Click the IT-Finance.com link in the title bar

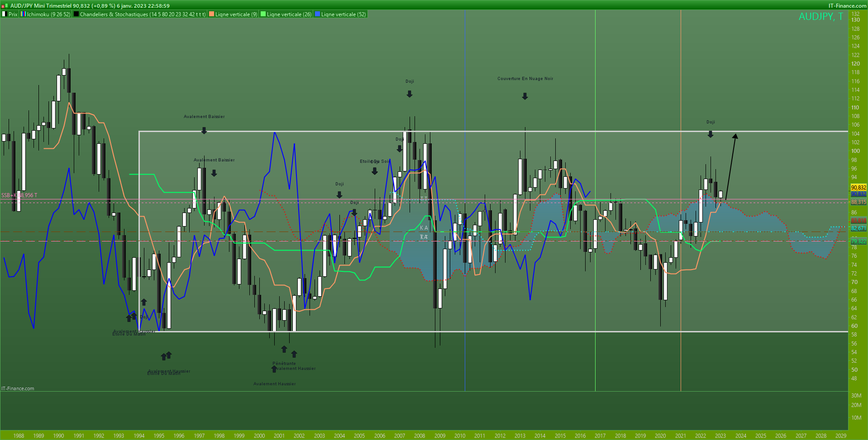[847, 6]
